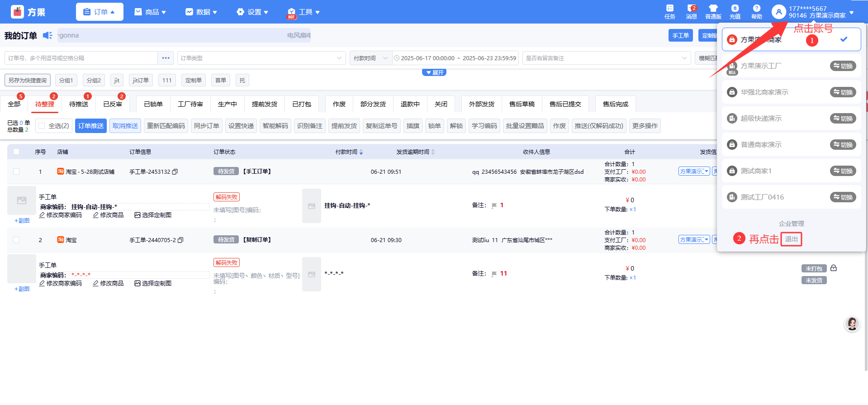Switch to 华强北商家演示 account using 切换
The width and height of the screenshot is (868, 405).
coord(843,92)
